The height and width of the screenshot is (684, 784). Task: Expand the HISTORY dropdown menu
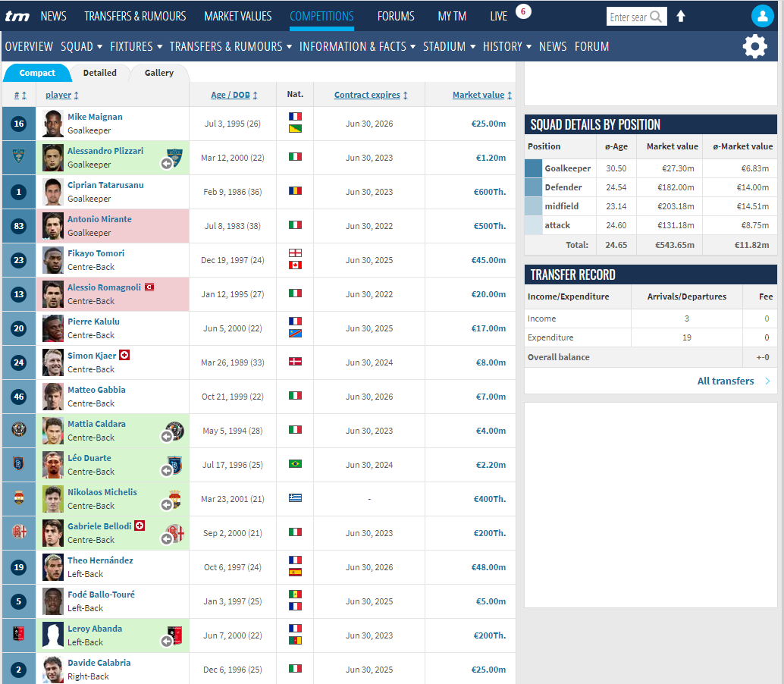(x=507, y=46)
